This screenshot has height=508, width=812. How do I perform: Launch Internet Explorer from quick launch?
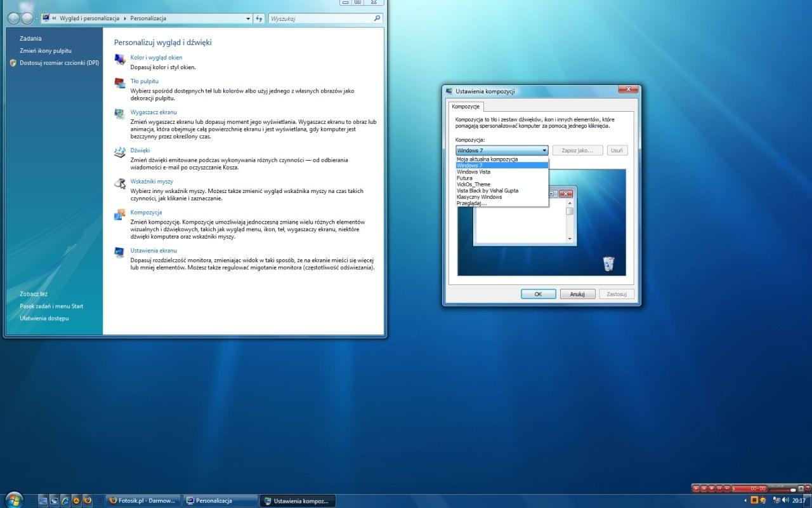coord(65,500)
